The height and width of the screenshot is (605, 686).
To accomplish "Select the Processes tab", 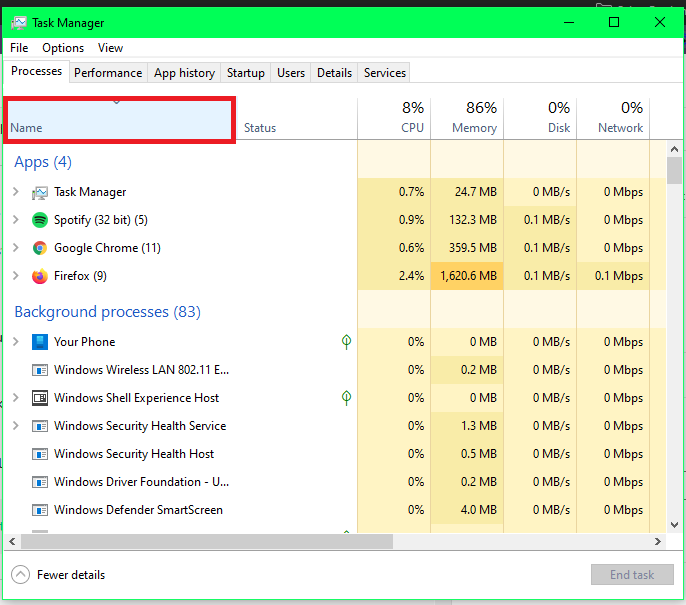I will [36, 71].
